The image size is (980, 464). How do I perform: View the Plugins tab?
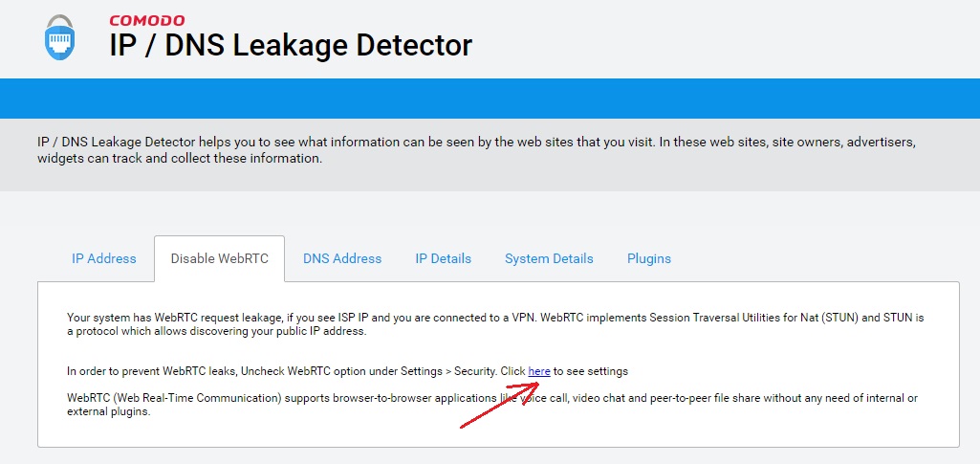click(649, 258)
